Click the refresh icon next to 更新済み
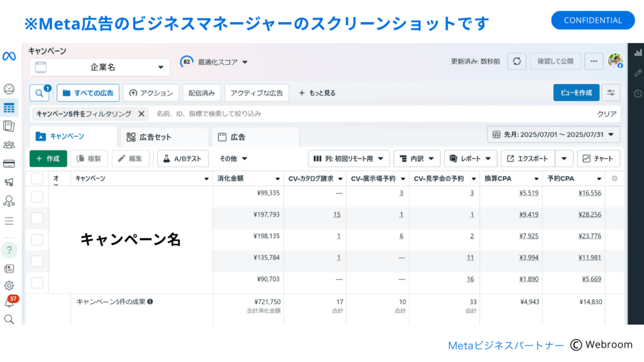Viewport: 644px width, 362px height. click(516, 61)
